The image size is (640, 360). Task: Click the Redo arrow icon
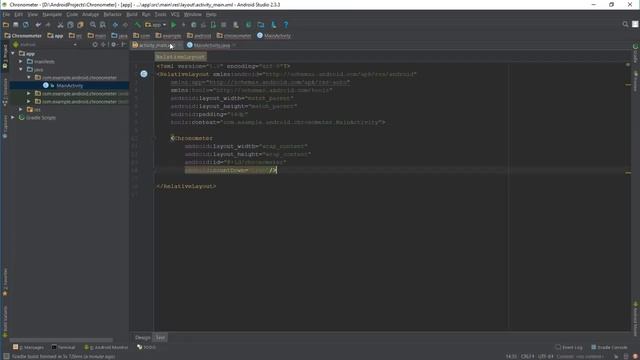pyautogui.click(x=48, y=25)
